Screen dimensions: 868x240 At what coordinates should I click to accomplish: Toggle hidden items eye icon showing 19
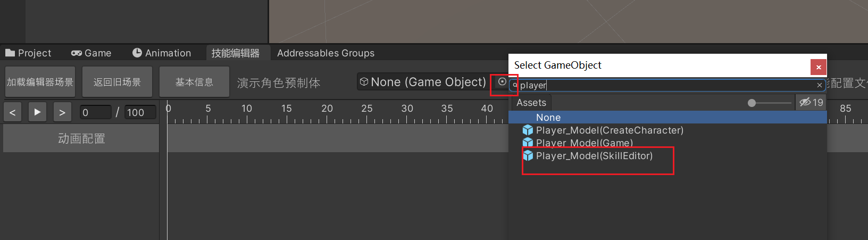[x=811, y=102]
